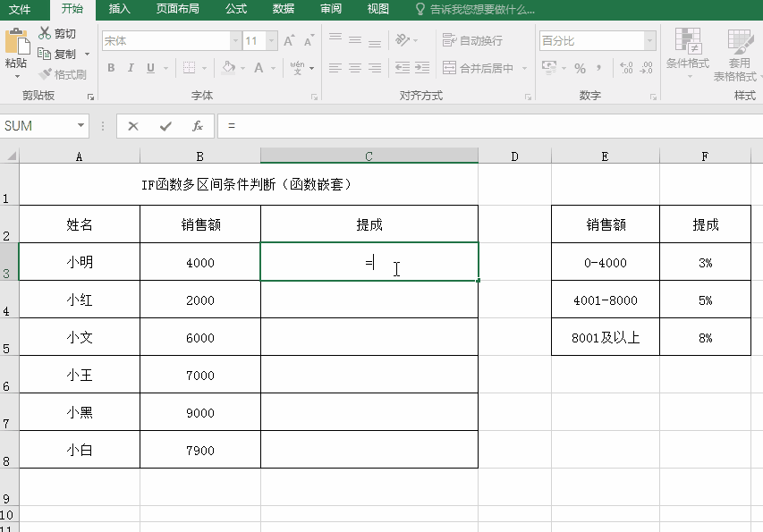This screenshot has width=763, height=532.
Task: Expand the Borders dropdown arrow
Action: (x=204, y=68)
